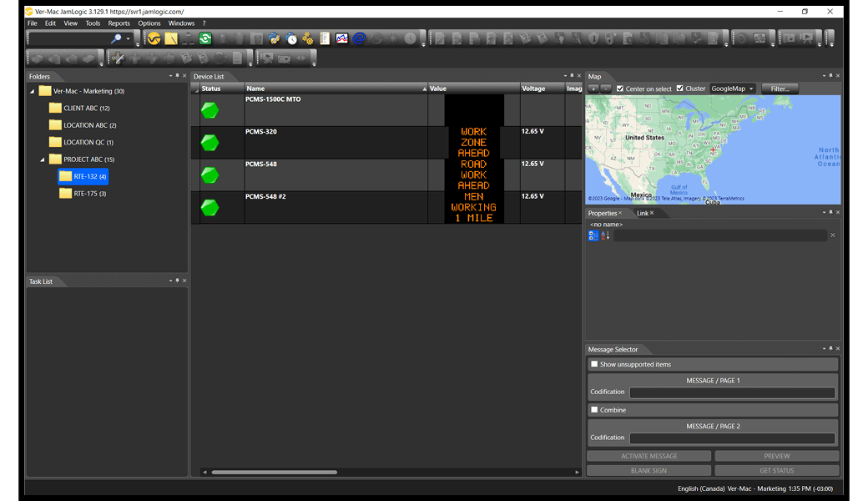Click the Device List horizontal scrollbar
Image resolution: width=868 pixels, height=501 pixels.
(x=274, y=472)
